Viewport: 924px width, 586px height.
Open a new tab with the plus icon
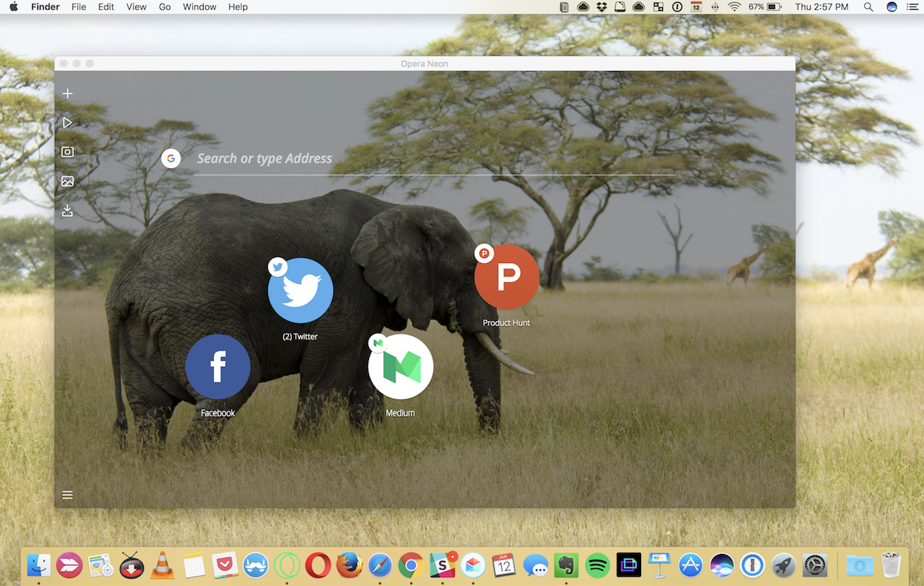click(67, 94)
